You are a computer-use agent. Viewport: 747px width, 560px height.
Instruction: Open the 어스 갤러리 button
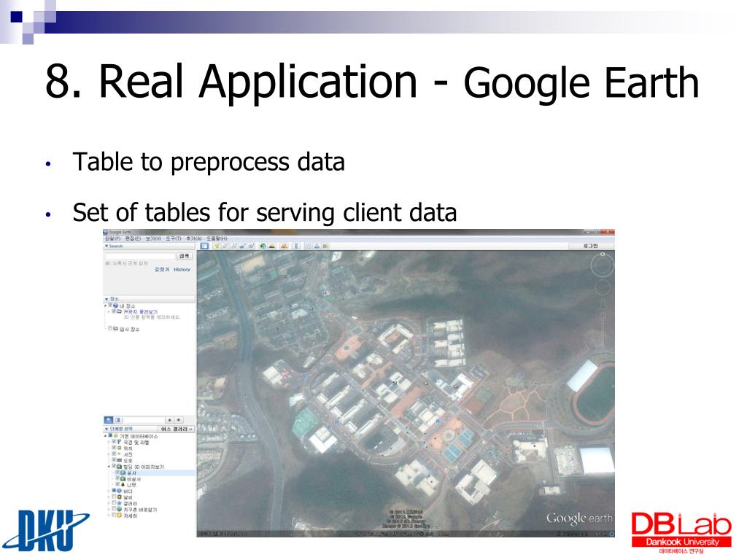click(177, 429)
